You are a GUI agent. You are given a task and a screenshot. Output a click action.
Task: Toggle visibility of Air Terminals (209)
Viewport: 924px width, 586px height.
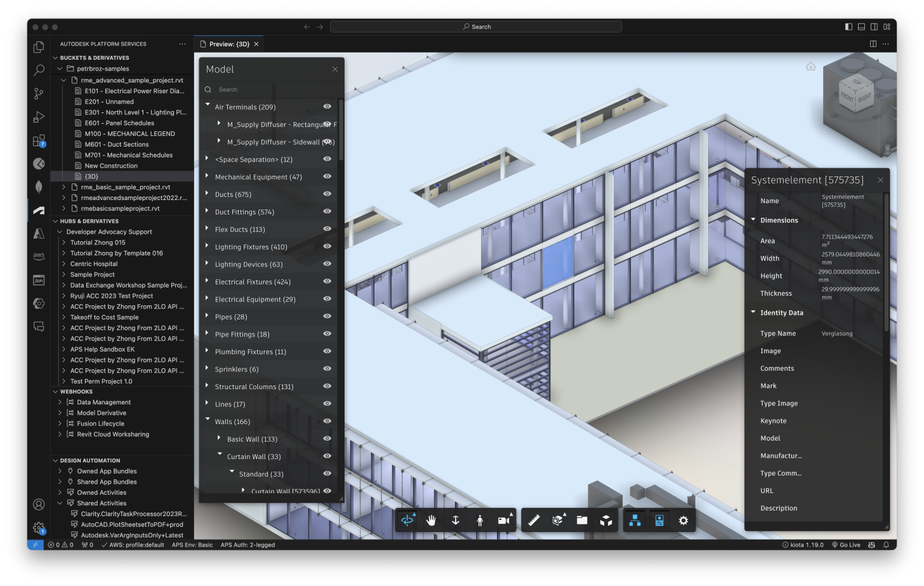327,107
